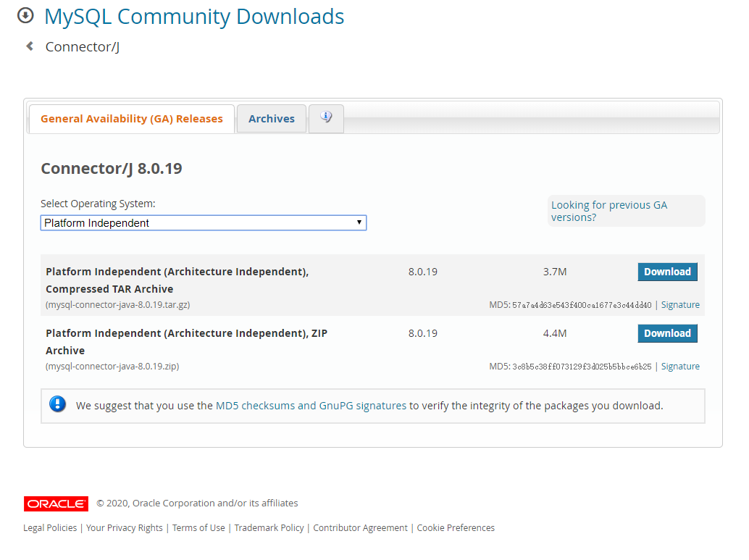Click version 8.0.19 in TAR Archive row
749x560 pixels.
(x=423, y=272)
